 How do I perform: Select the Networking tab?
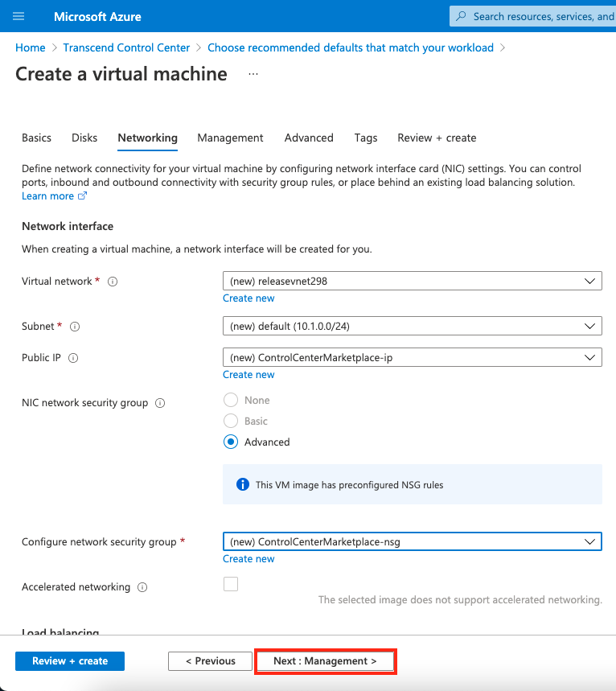[148, 138]
